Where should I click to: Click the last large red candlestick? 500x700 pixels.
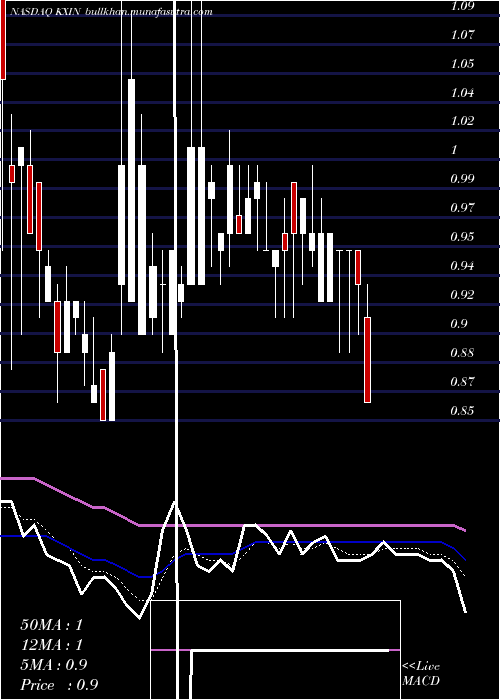point(367,360)
